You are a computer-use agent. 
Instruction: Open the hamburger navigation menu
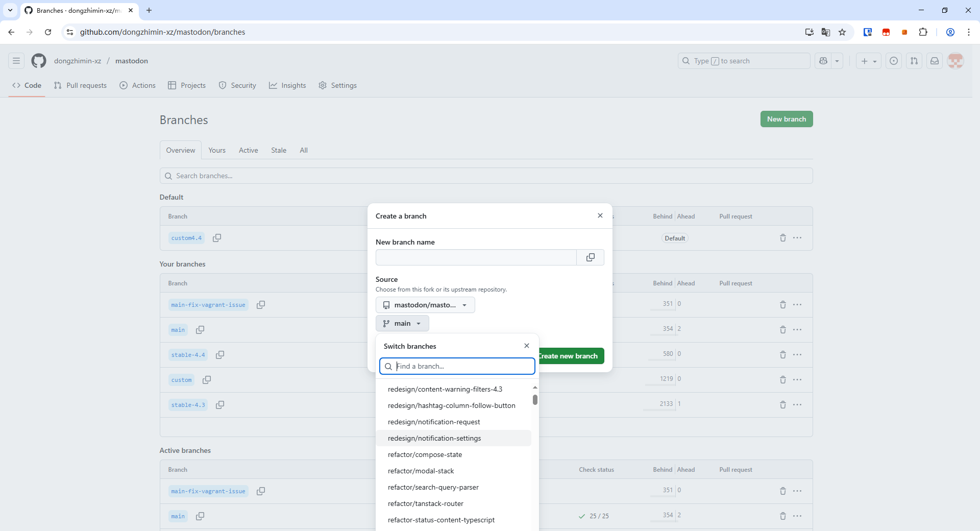pos(16,61)
